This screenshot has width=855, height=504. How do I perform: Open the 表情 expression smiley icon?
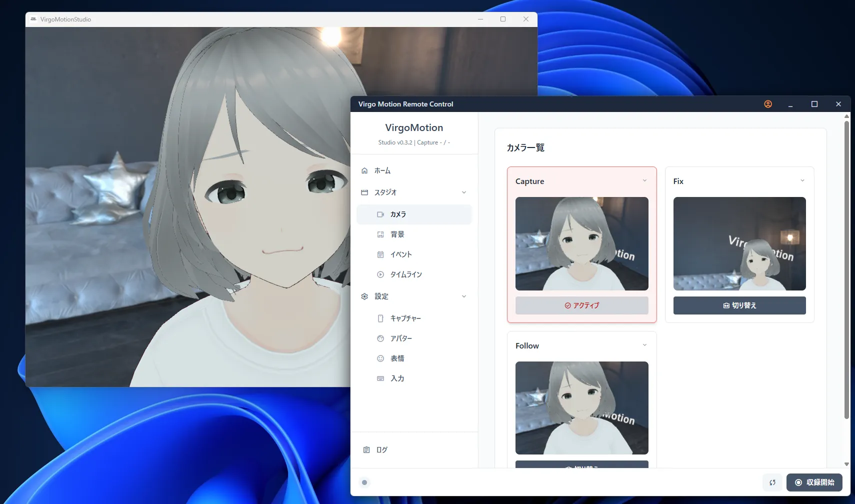tap(380, 358)
